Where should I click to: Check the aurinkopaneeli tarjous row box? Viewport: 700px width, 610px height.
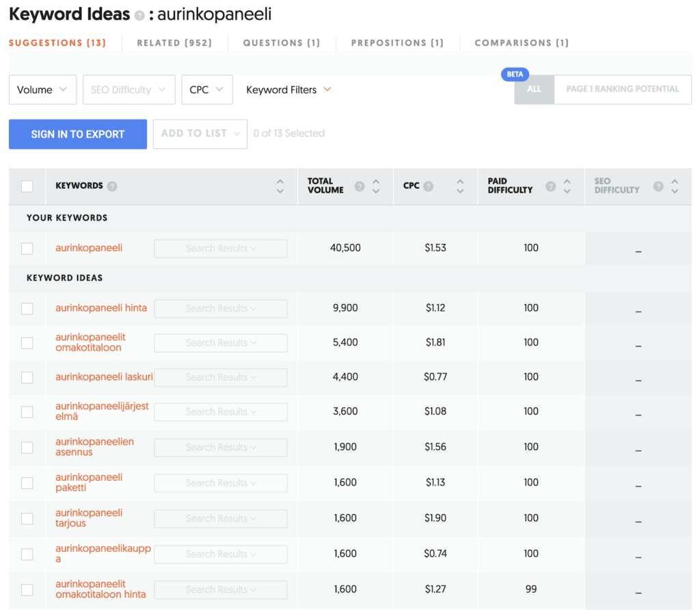coord(27,518)
